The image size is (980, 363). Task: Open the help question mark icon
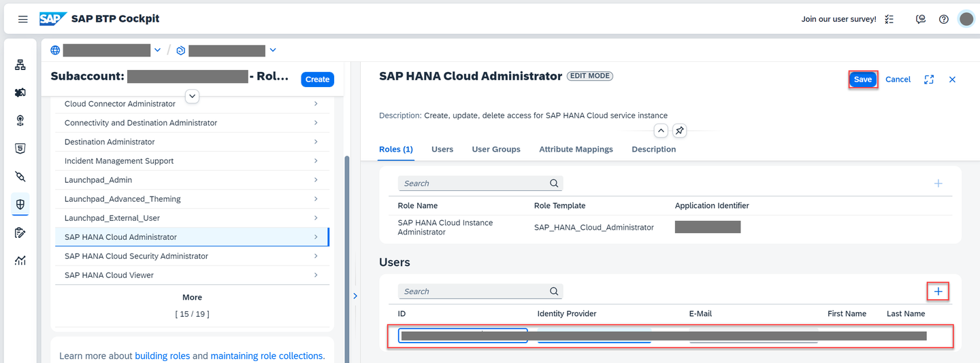point(943,19)
